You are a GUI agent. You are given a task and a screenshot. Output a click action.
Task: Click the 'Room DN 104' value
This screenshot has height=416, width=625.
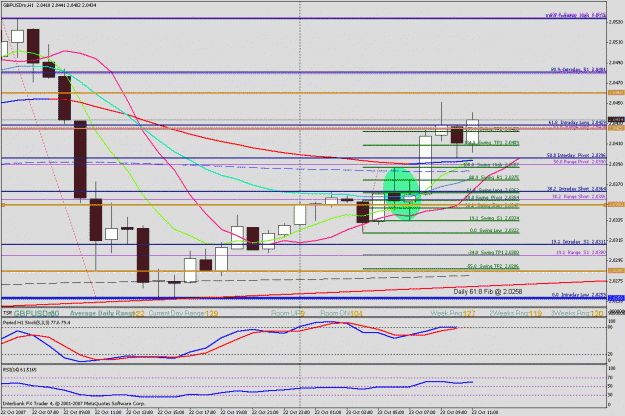tap(342, 314)
